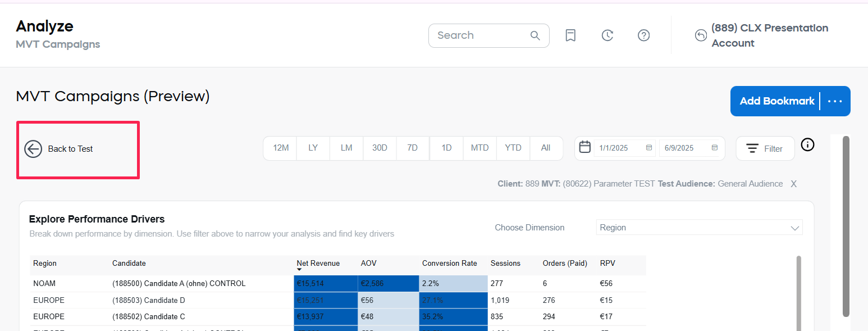This screenshot has width=868, height=331.
Task: Open the history clock icon
Action: pos(607,35)
